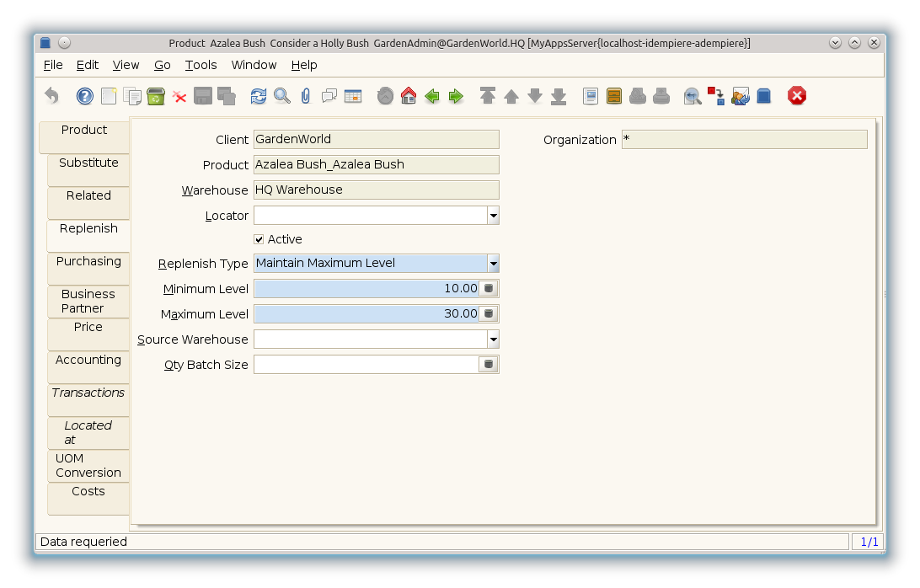Switch to the UOM Conversion tab
Image resolution: width=920 pixels, height=588 pixels.
coord(88,466)
